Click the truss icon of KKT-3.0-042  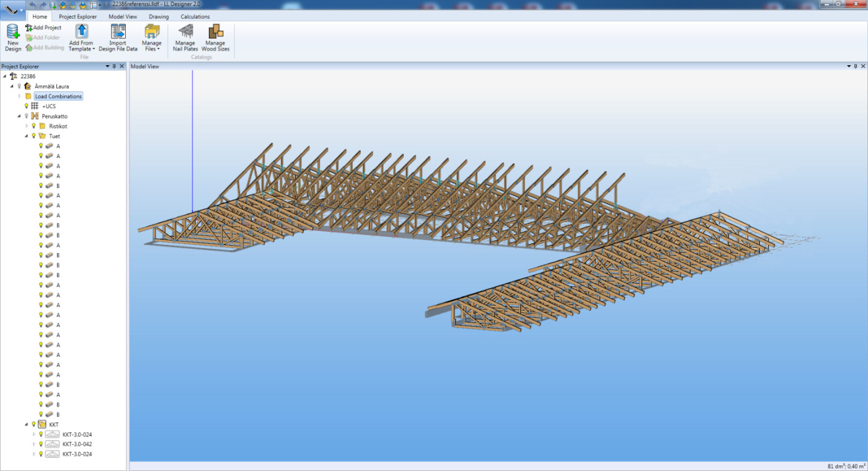52,444
